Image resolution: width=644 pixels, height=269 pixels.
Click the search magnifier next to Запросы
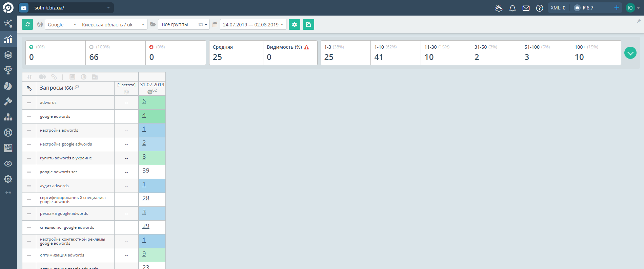tap(77, 87)
